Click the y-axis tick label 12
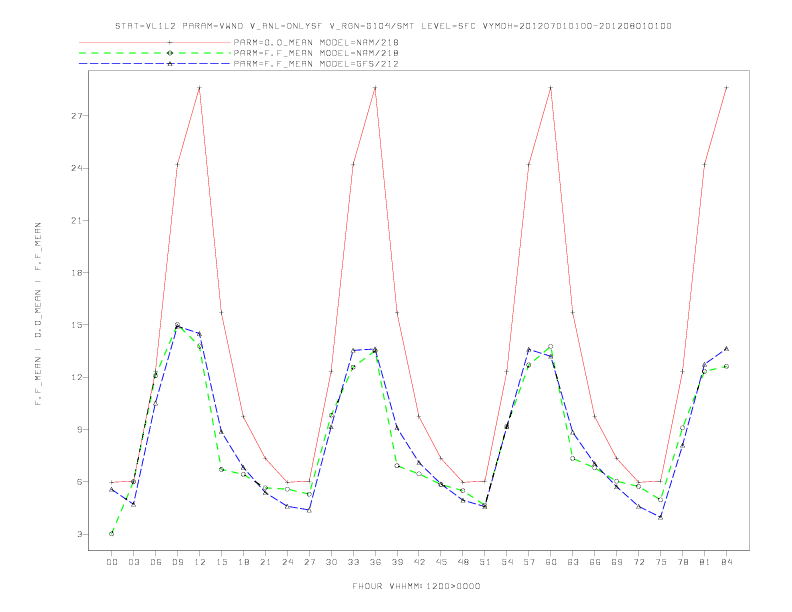The width and height of the screenshot is (792, 612). click(77, 378)
